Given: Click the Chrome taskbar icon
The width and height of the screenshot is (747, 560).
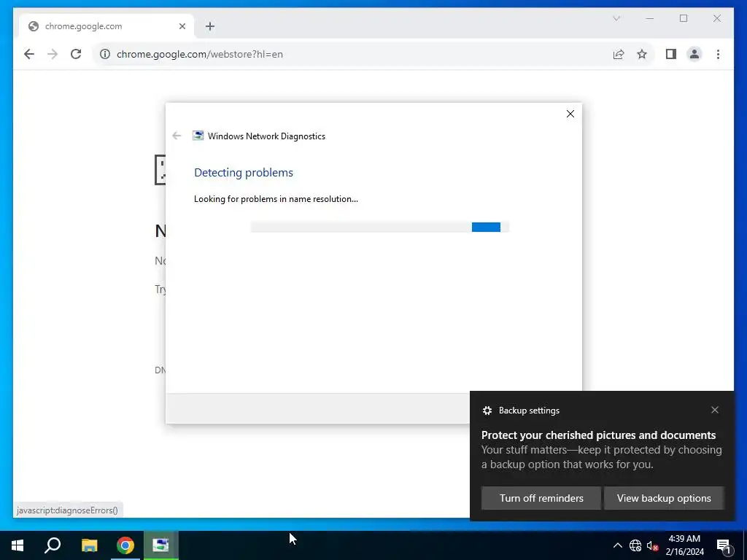Looking at the screenshot, I should (x=125, y=545).
